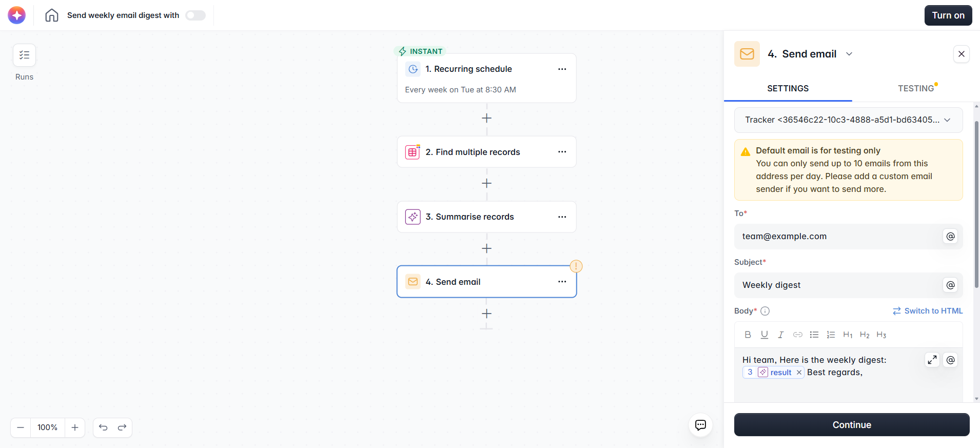Go to the home icon
Image resolution: width=980 pixels, height=448 pixels.
pyautogui.click(x=52, y=15)
